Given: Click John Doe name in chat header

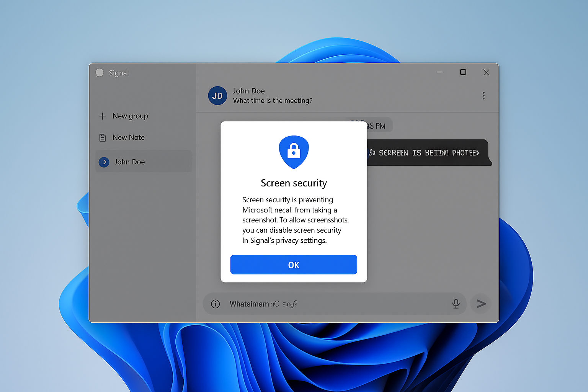Looking at the screenshot, I should [249, 91].
